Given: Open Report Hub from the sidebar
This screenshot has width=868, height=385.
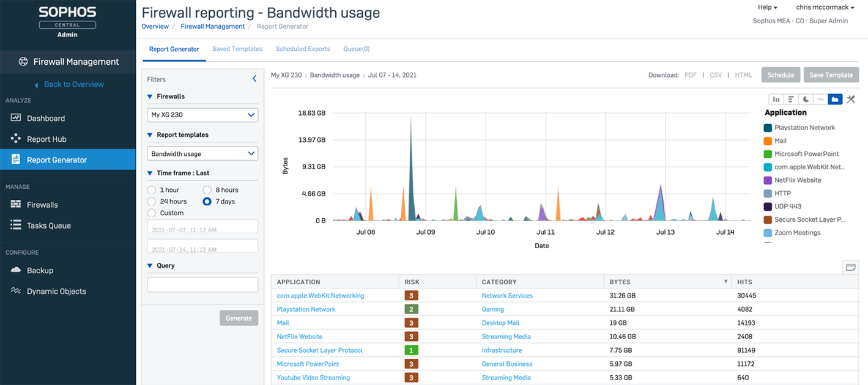Looking at the screenshot, I should (x=45, y=139).
